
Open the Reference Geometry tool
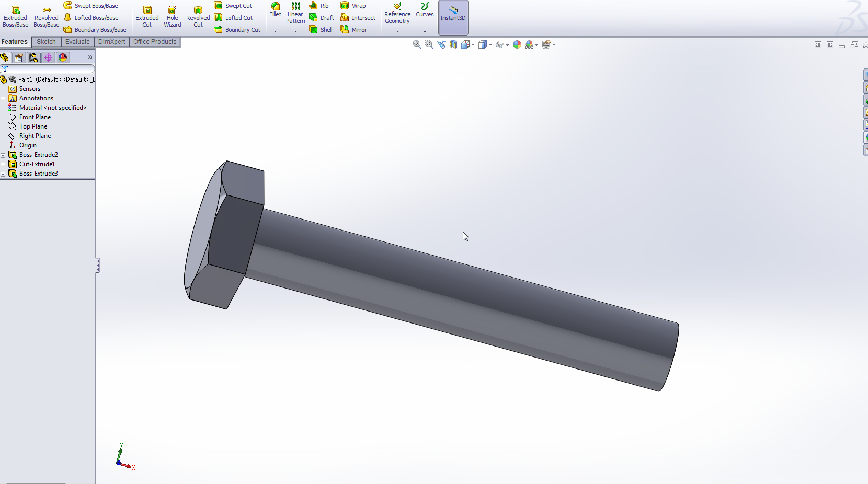pyautogui.click(x=397, y=15)
